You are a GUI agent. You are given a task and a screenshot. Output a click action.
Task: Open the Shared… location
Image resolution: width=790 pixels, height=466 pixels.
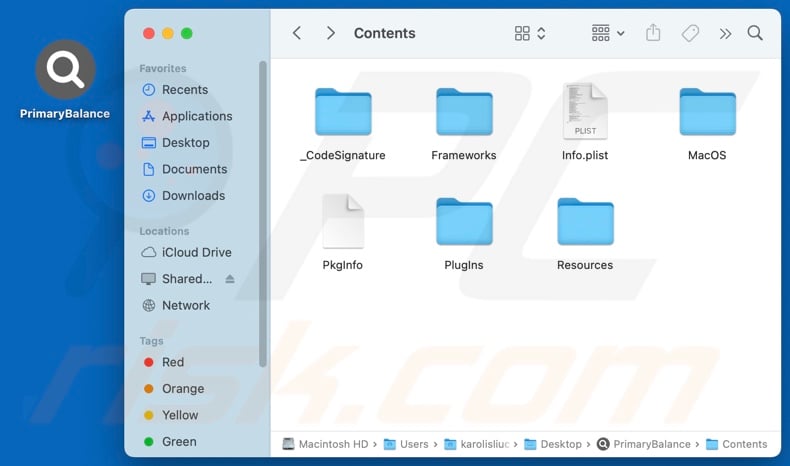point(177,279)
